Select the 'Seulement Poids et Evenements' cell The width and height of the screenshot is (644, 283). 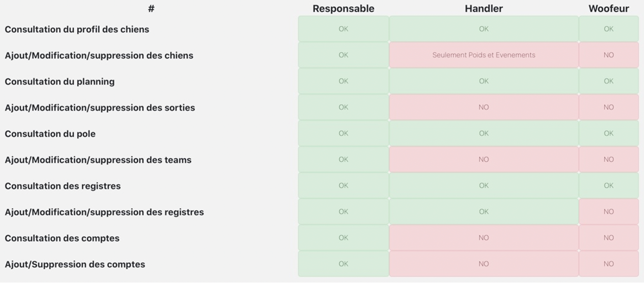[484, 55]
